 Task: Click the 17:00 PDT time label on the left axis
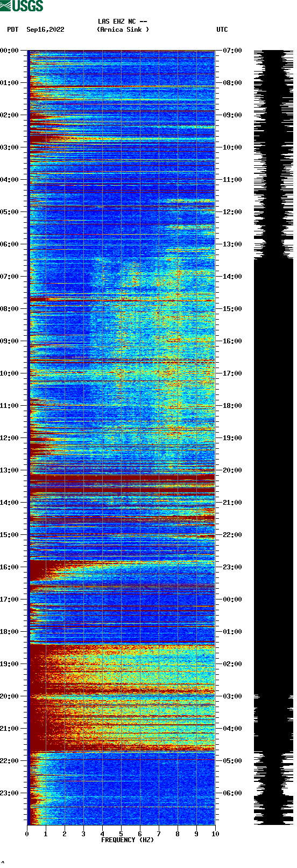pyautogui.click(x=9, y=599)
